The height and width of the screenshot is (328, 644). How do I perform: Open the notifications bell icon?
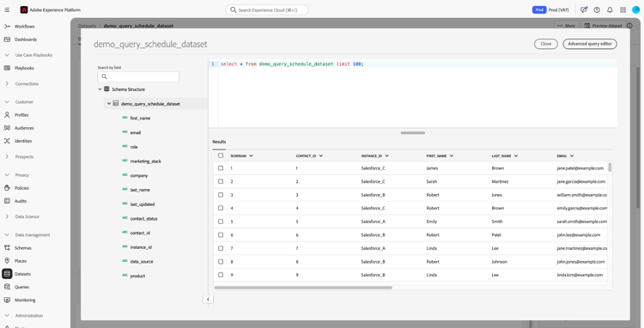[x=610, y=9]
